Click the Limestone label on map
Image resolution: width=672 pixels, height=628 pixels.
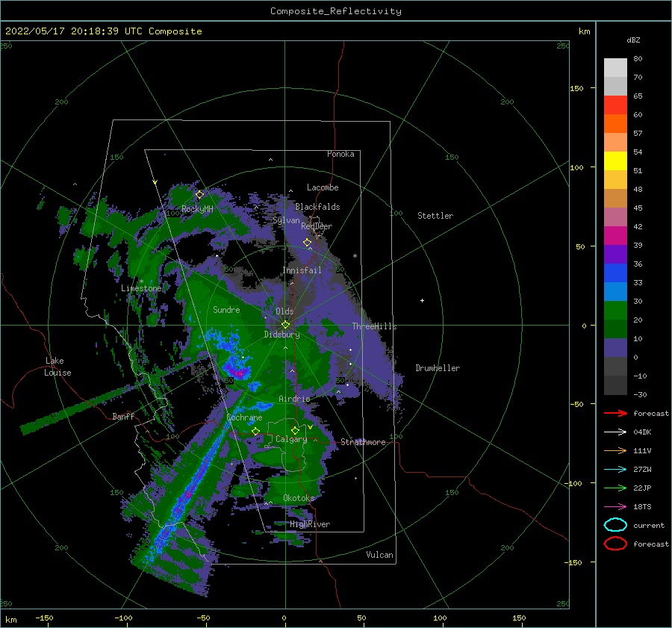tap(141, 288)
